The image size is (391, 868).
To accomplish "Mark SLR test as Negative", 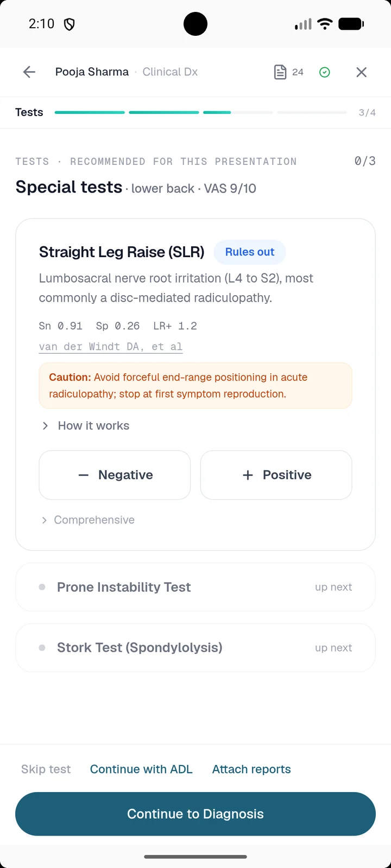I will [115, 475].
